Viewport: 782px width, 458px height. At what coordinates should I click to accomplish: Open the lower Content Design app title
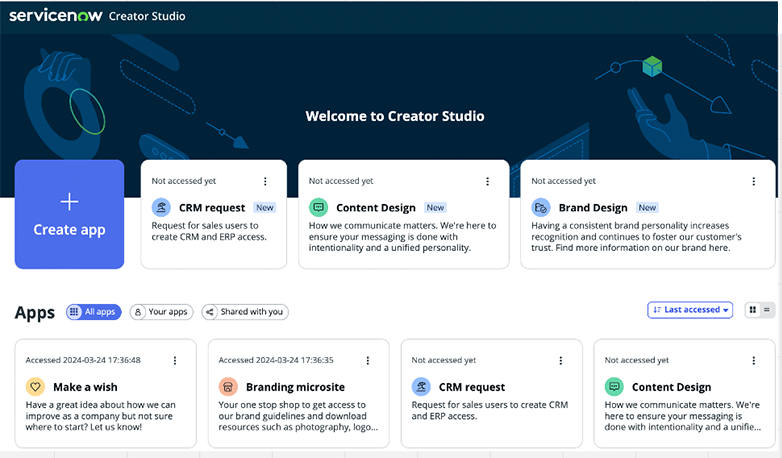pos(671,387)
